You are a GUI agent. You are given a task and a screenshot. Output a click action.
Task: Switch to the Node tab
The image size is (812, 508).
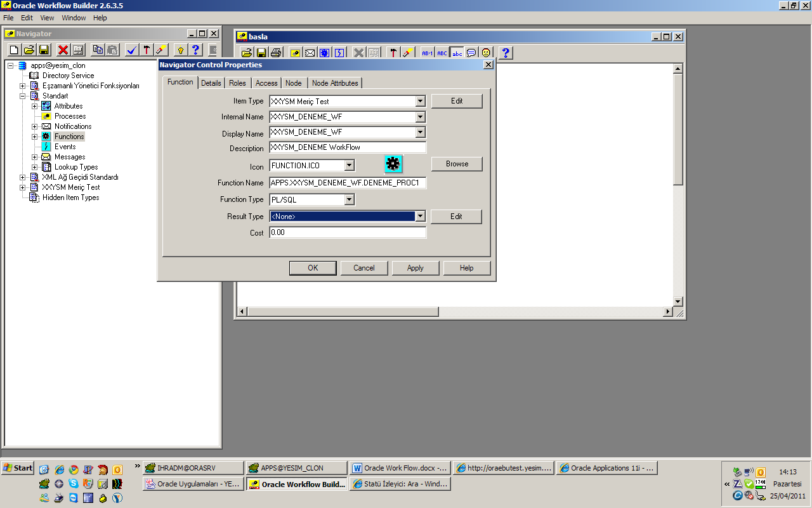pyautogui.click(x=294, y=83)
